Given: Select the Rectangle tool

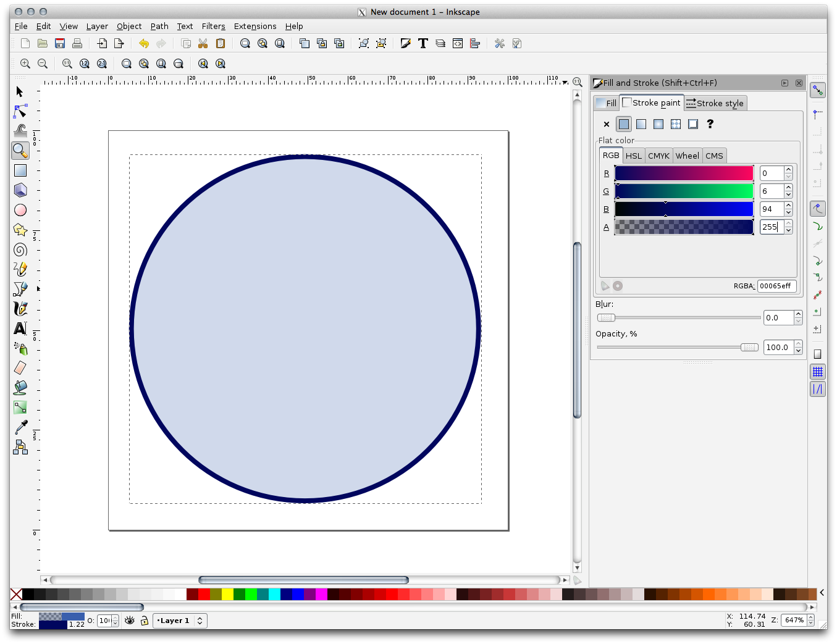Looking at the screenshot, I should [20, 170].
